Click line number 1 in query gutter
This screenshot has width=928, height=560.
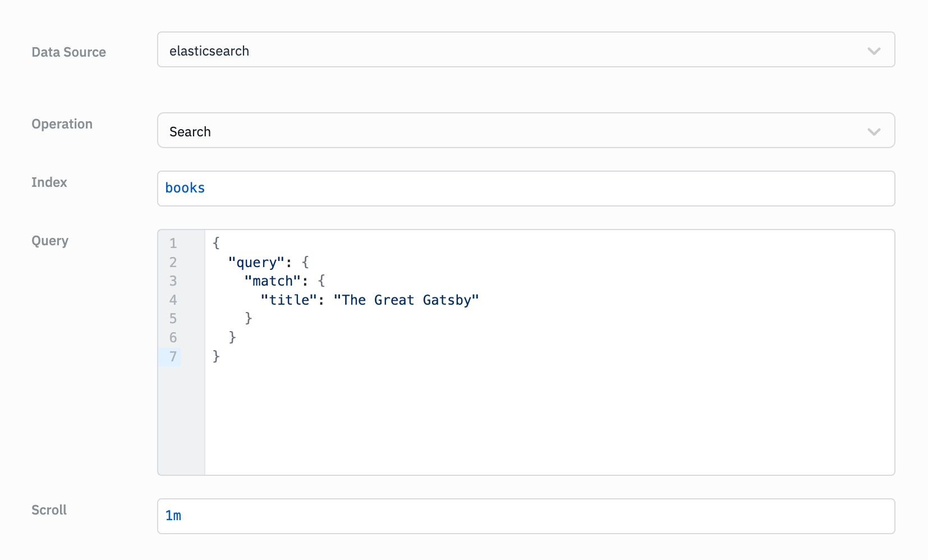(173, 244)
